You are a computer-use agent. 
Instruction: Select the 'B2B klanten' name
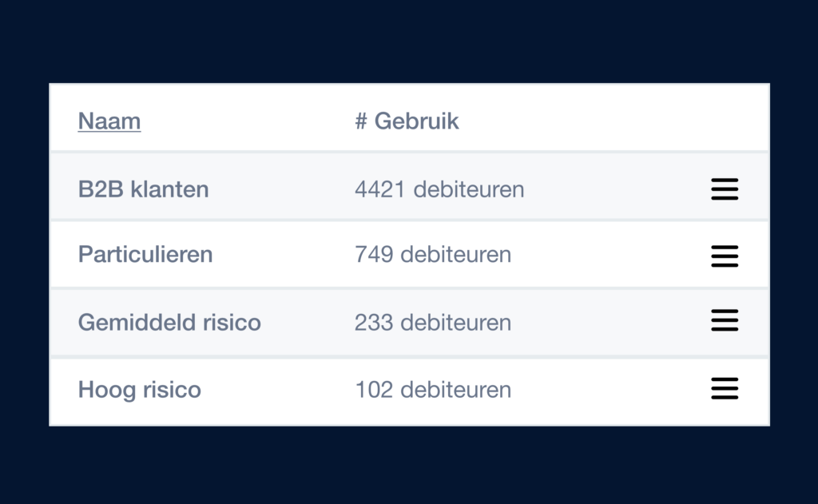coord(144,190)
